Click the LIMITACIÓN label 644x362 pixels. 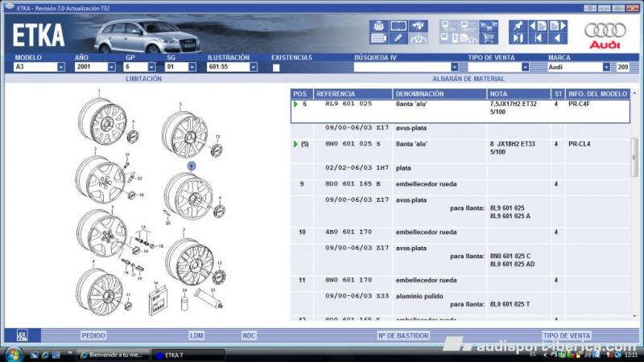[144, 79]
